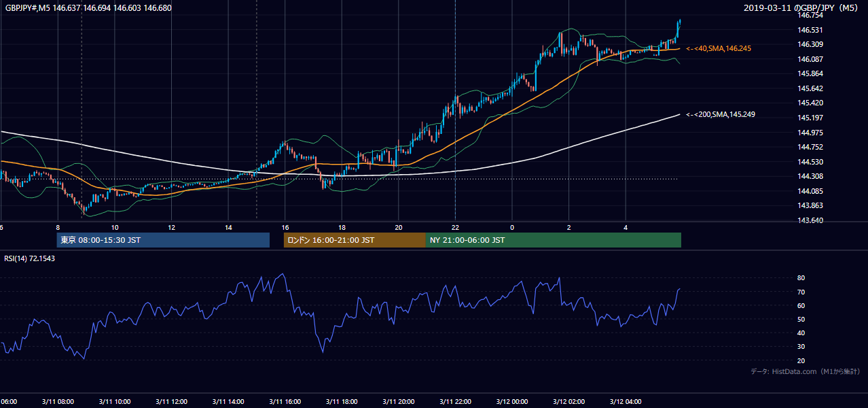
Task: Click RSI axis level 50
Action: point(801,319)
